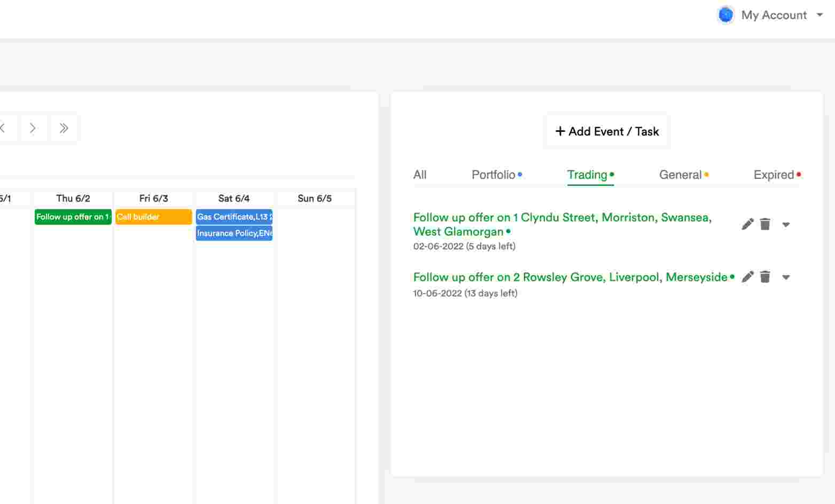The width and height of the screenshot is (835, 504).
Task: Click the My Account avatar icon
Action: pyautogui.click(x=725, y=15)
